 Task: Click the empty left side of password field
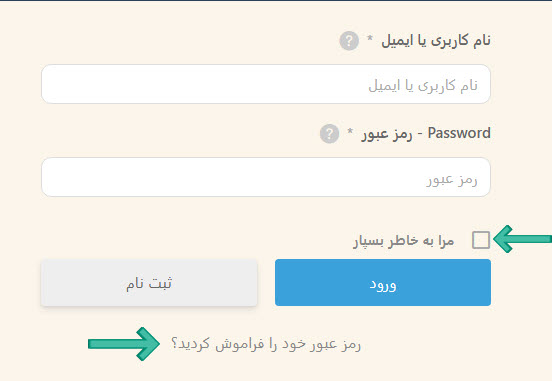coord(141,177)
